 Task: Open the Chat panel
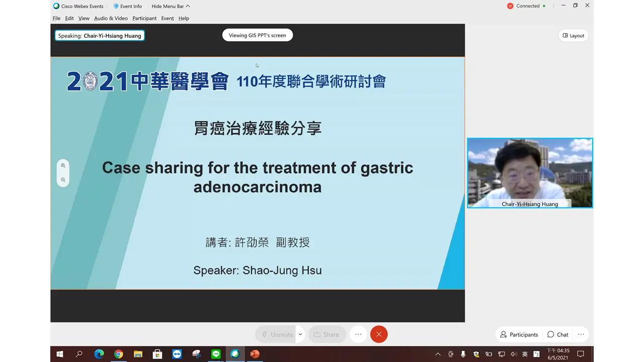pyautogui.click(x=557, y=334)
